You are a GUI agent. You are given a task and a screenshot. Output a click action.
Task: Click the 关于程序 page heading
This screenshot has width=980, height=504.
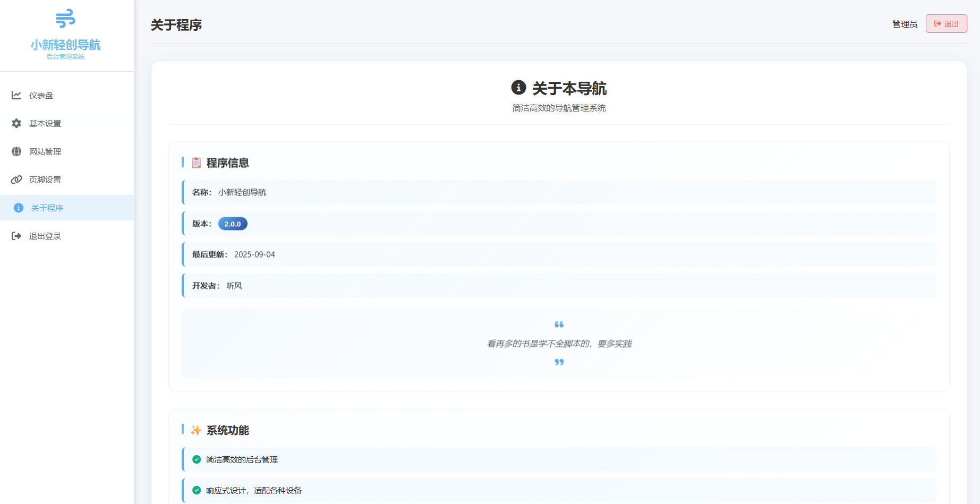click(176, 25)
